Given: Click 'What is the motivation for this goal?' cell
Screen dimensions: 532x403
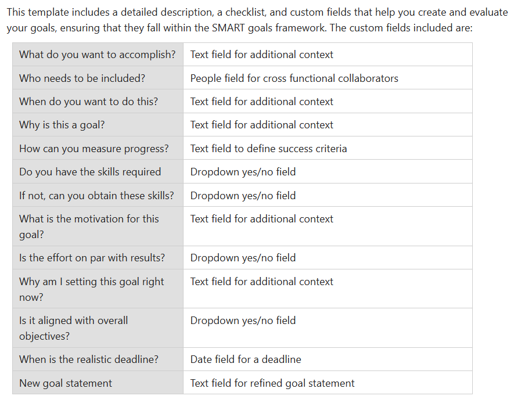Looking at the screenshot, I should tap(89, 226).
